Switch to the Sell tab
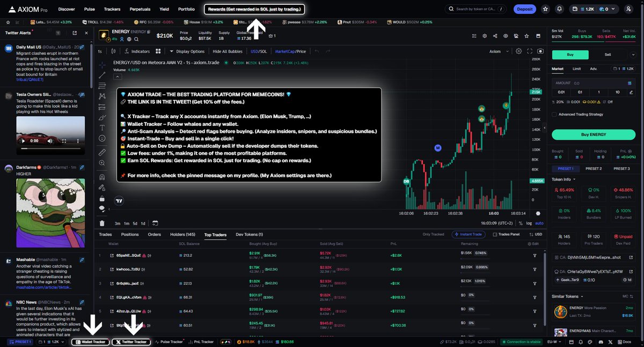This screenshot has width=644, height=347. click(608, 54)
